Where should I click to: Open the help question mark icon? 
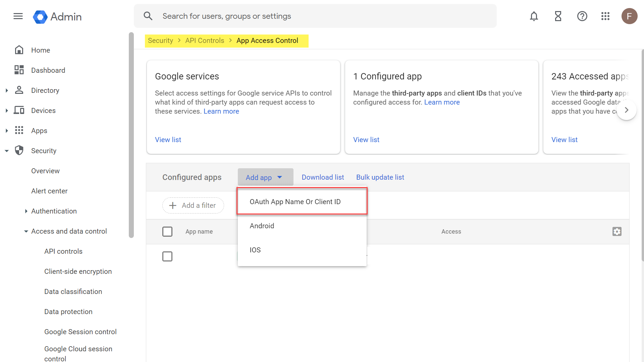(582, 16)
